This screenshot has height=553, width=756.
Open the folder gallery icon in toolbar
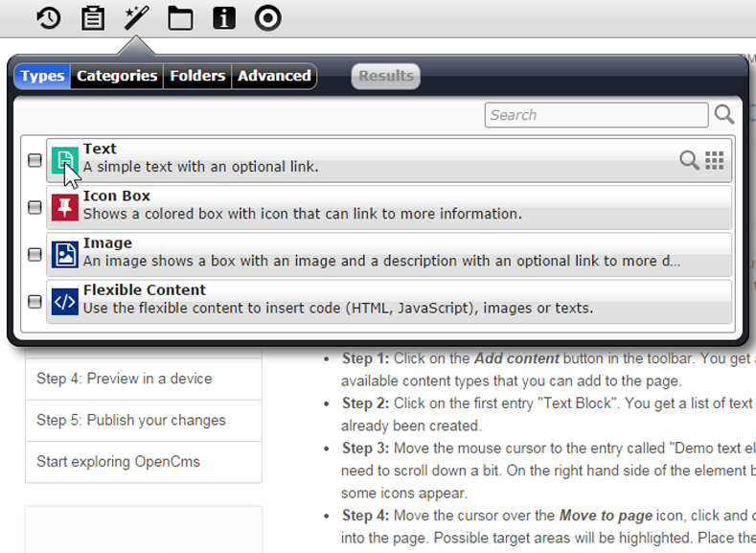click(x=180, y=18)
